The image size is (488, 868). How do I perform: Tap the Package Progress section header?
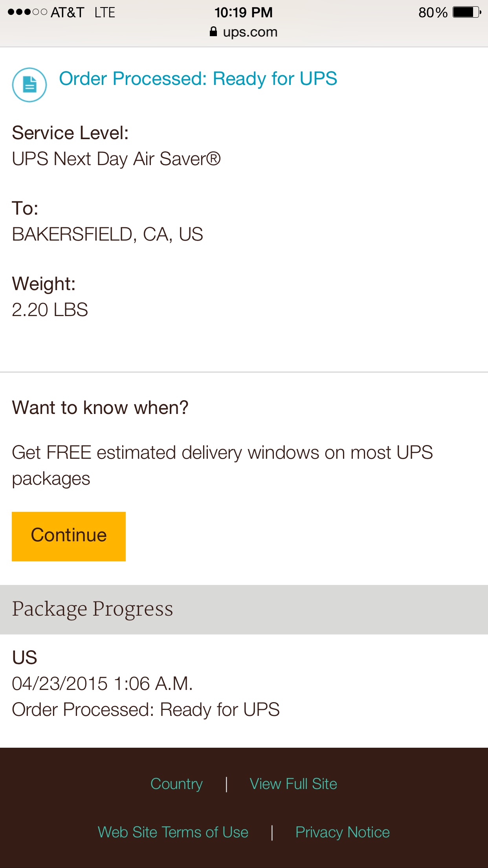point(244,609)
